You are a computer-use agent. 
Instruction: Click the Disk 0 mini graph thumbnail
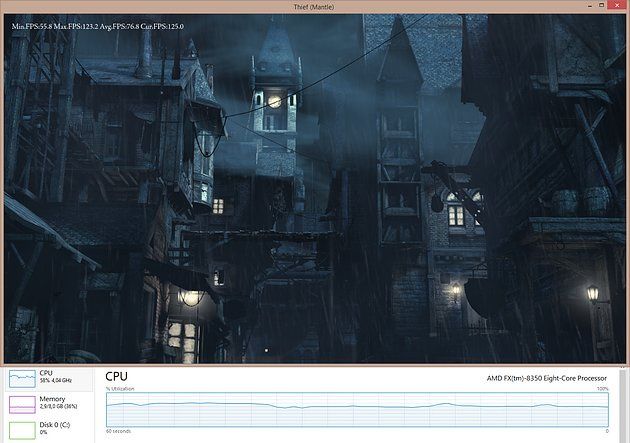[22, 430]
